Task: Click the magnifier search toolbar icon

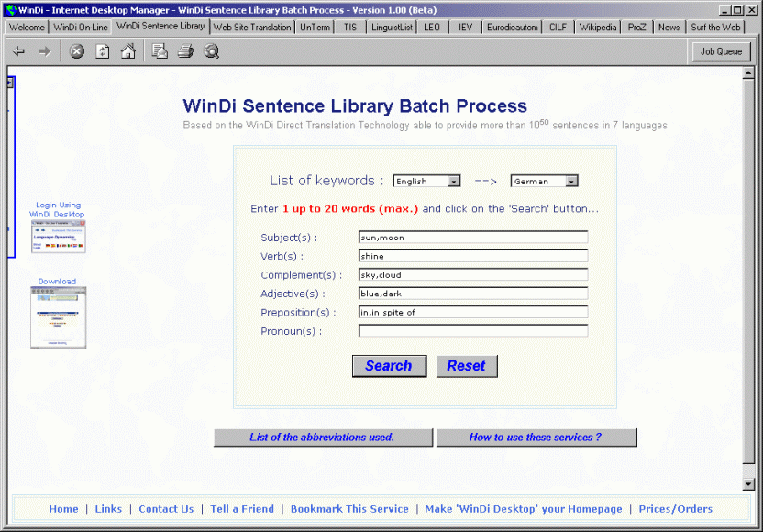Action: 211,51
